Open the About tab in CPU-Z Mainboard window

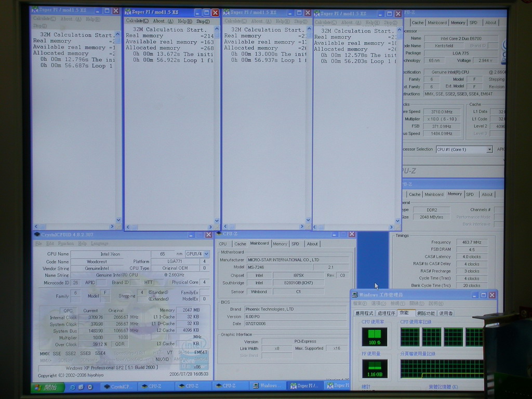(x=312, y=244)
